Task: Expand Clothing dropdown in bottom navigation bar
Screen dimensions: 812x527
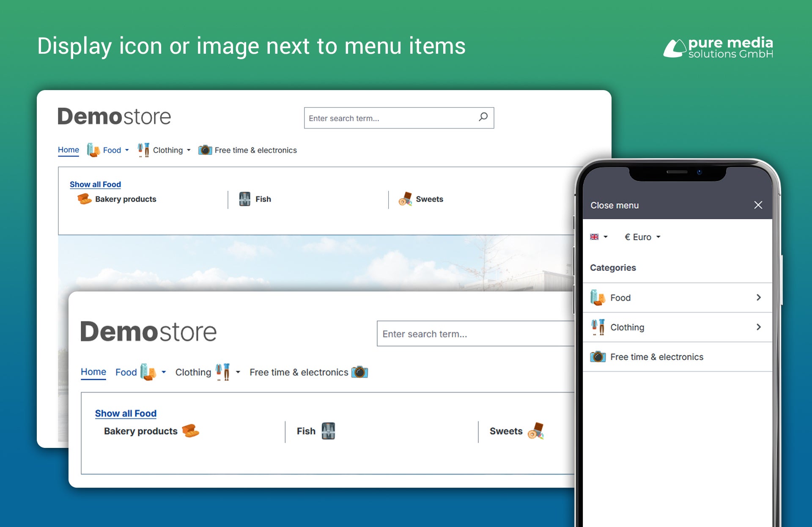Action: click(238, 372)
